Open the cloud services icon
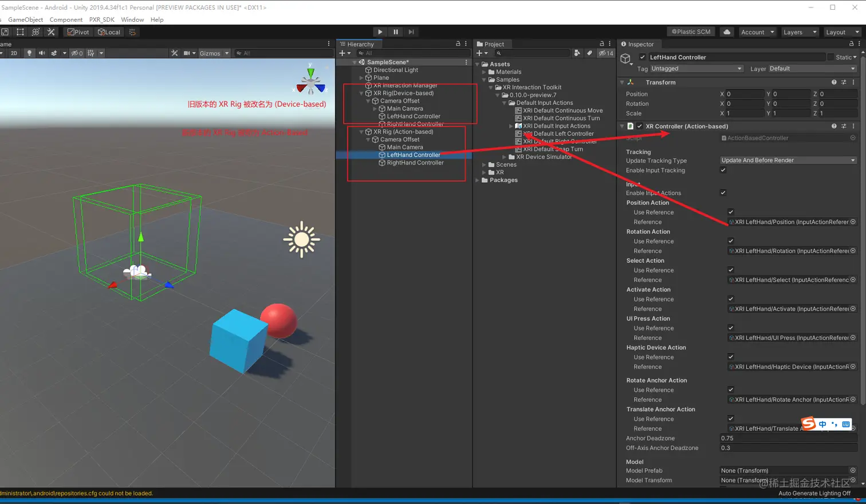 pyautogui.click(x=727, y=32)
